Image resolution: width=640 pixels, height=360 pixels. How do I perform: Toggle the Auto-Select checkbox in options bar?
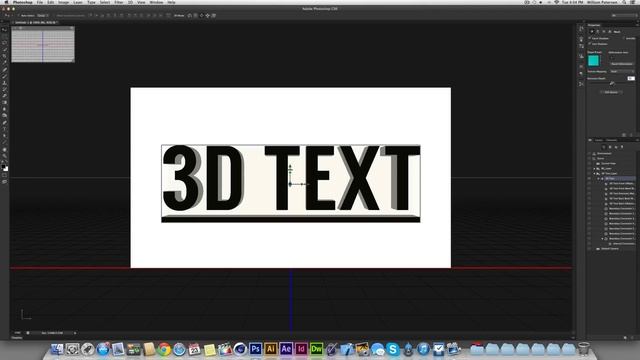coord(18,16)
